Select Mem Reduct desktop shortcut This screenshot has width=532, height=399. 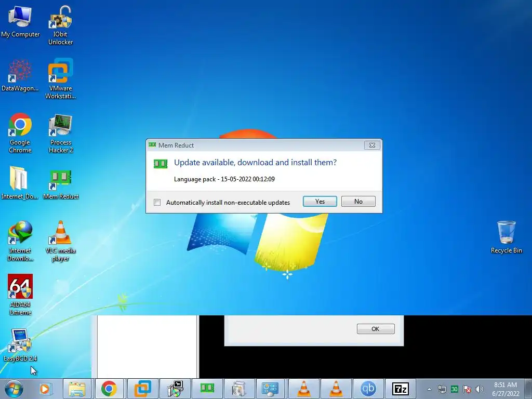pos(61,184)
